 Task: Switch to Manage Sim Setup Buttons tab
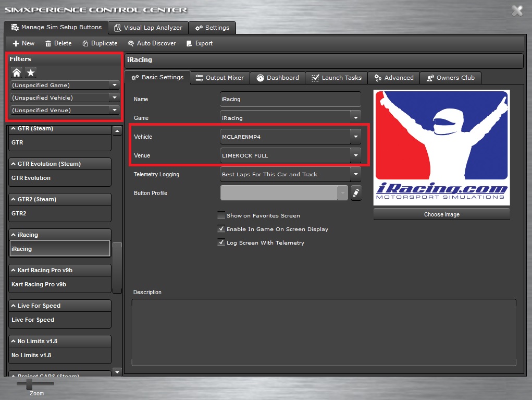56,27
